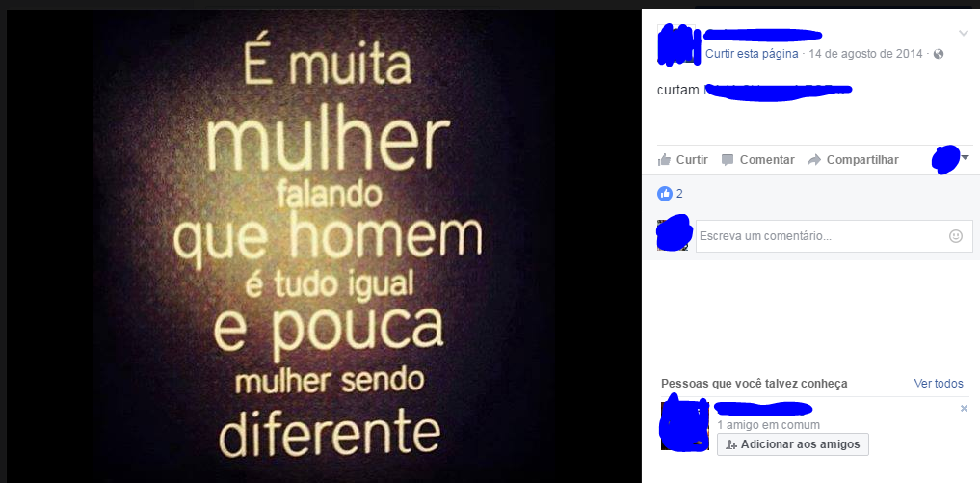Open the 14 de agosto de 2014 timestamp

point(865,54)
